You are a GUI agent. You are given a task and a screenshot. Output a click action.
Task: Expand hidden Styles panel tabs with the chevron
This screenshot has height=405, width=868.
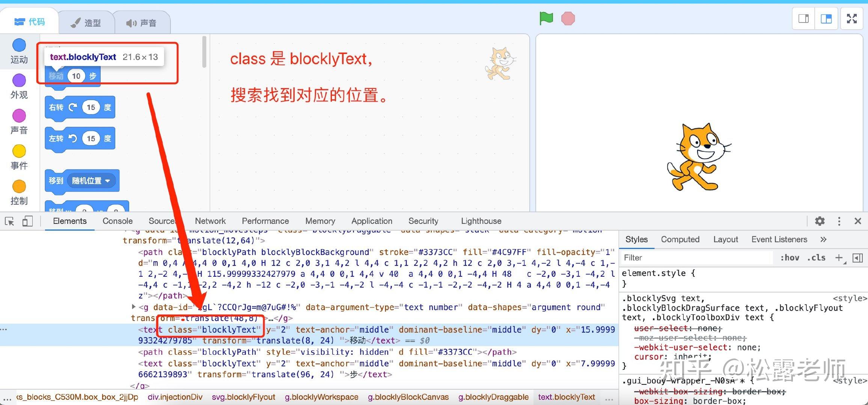823,239
